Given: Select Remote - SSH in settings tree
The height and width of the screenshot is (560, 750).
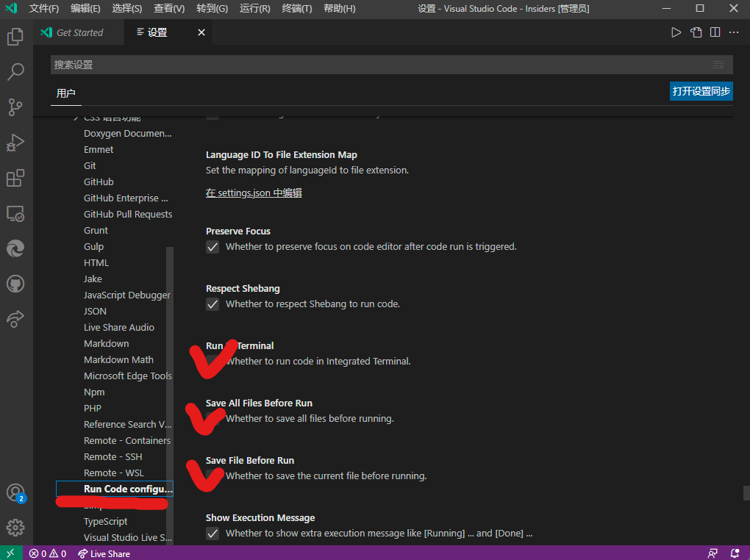Looking at the screenshot, I should 114,456.
